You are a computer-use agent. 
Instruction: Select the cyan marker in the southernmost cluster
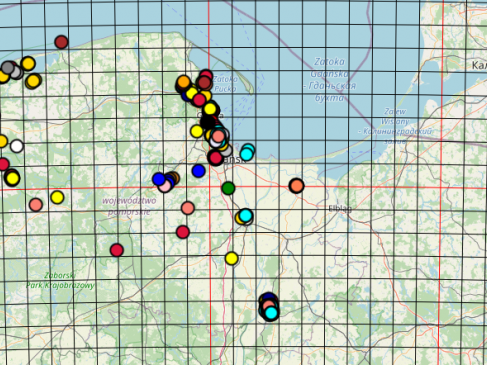point(271,313)
